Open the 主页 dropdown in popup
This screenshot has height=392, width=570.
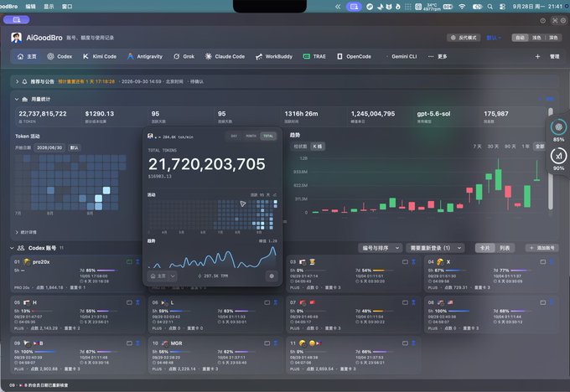pos(163,276)
